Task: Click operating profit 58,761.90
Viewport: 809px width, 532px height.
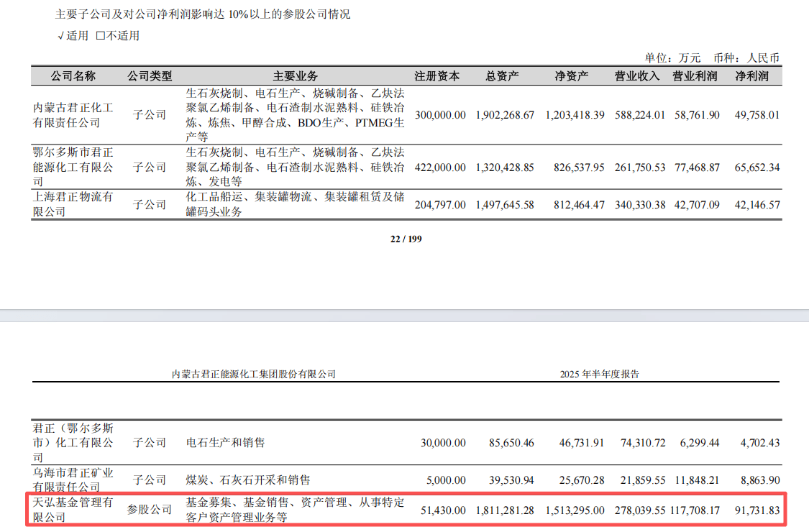Action: coord(697,115)
